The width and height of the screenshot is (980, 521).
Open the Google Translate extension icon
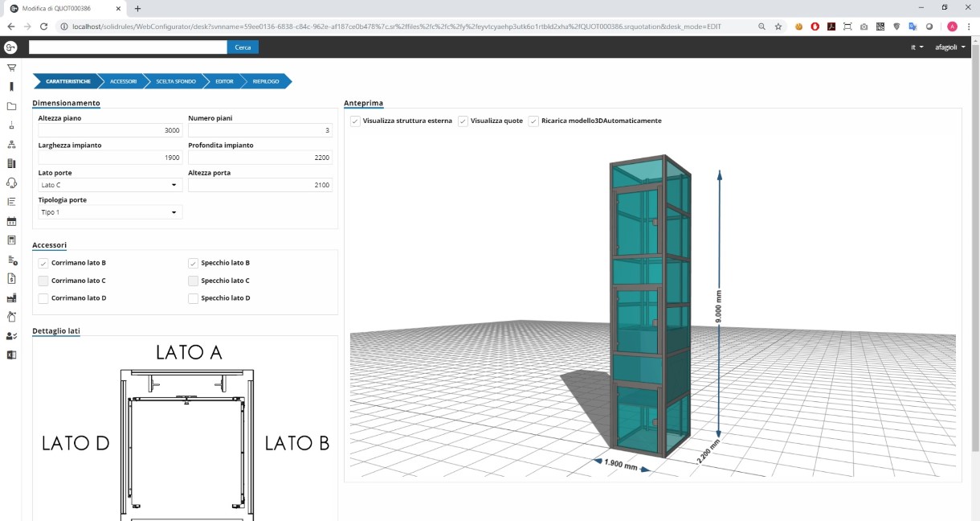coord(913,27)
